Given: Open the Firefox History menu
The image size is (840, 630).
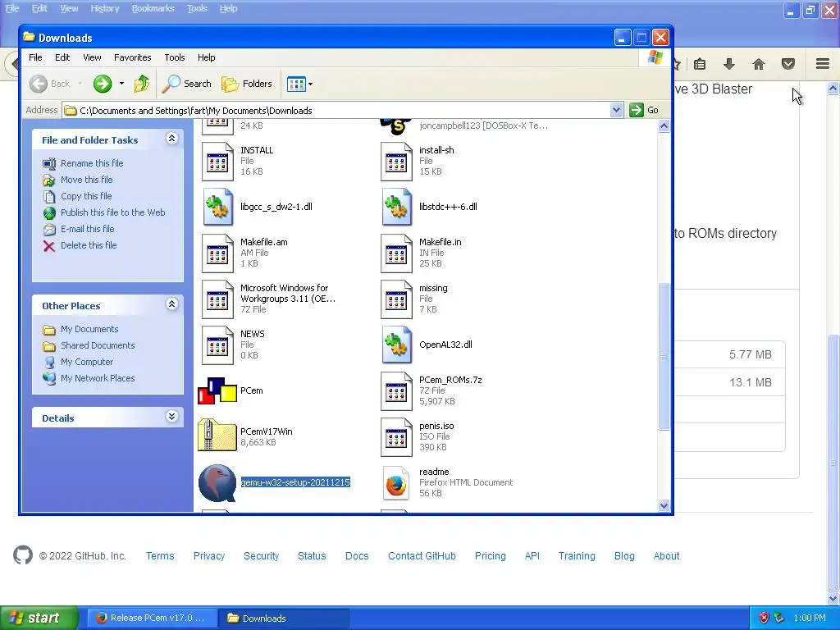Looking at the screenshot, I should [104, 8].
